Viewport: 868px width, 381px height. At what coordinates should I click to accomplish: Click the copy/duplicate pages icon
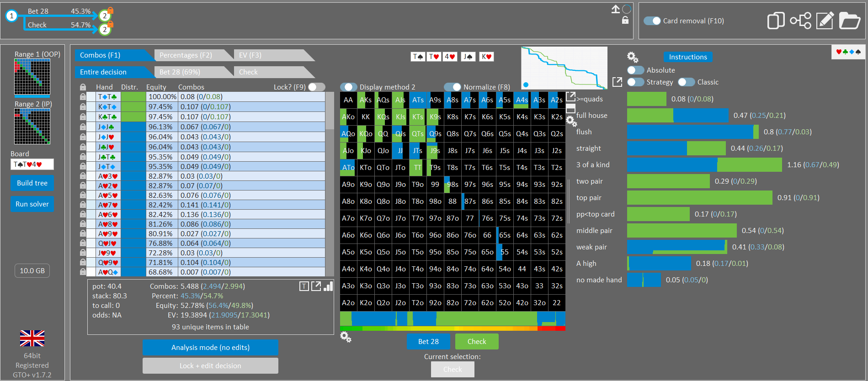pyautogui.click(x=776, y=21)
